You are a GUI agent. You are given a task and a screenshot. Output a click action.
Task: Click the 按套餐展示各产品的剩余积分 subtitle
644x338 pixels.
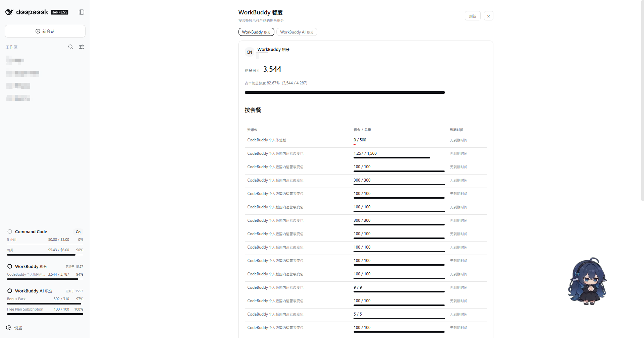261,21
